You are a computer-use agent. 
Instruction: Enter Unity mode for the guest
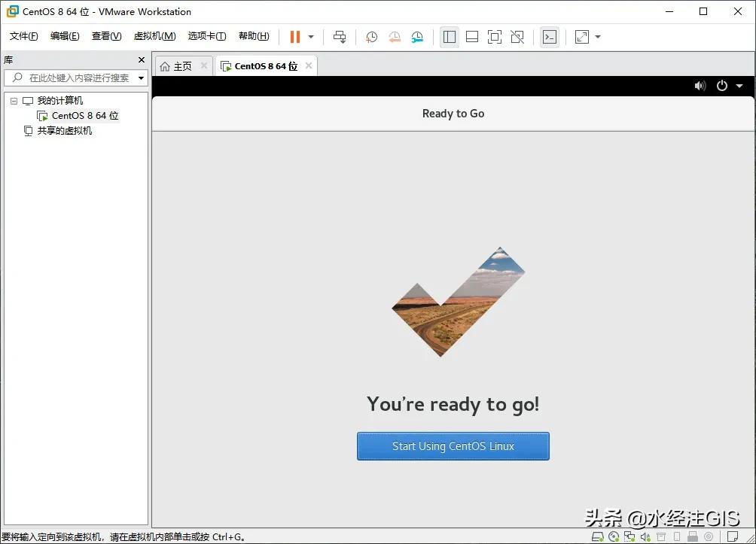pos(516,36)
